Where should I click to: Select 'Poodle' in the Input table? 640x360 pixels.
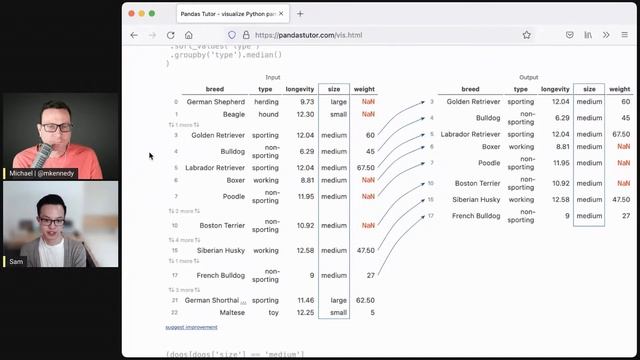pos(234,196)
